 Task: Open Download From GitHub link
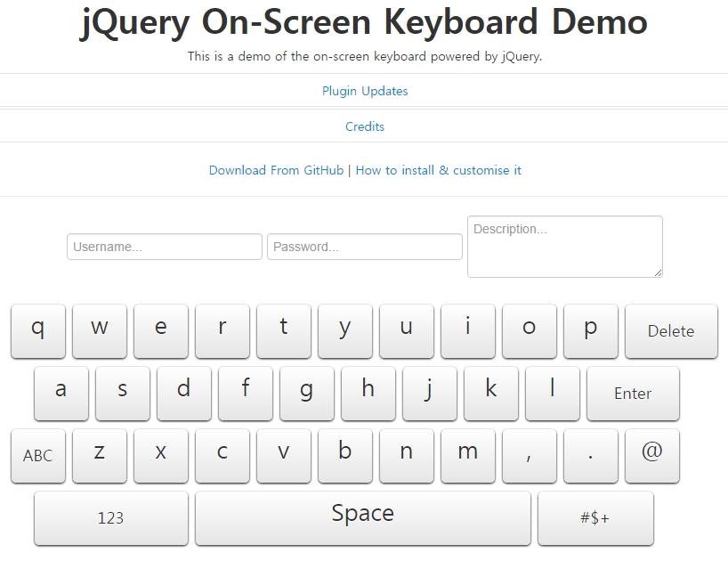[276, 170]
